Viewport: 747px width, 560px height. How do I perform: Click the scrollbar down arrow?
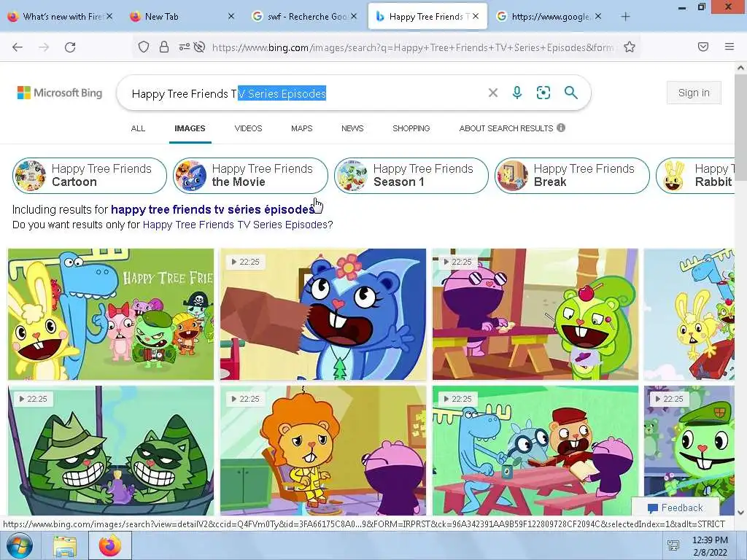click(x=740, y=513)
